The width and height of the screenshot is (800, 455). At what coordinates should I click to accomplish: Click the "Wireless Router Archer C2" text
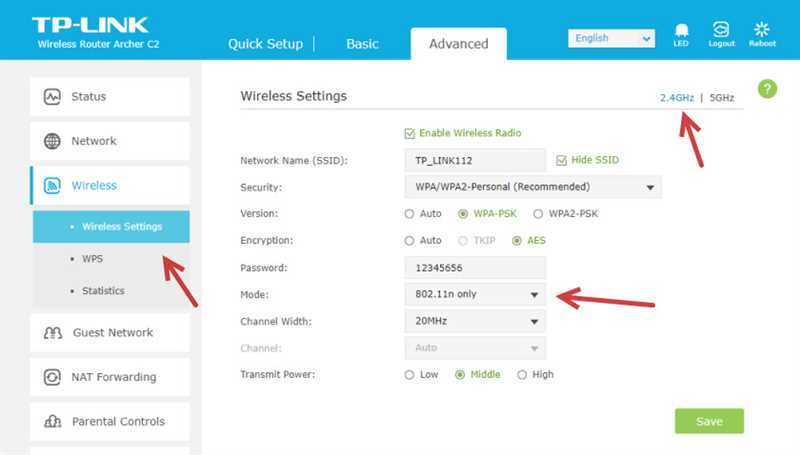[98, 44]
